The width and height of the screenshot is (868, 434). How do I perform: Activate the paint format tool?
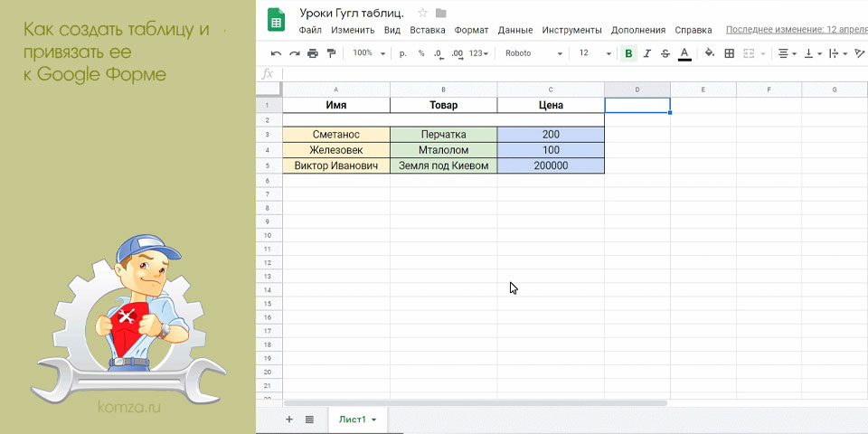[332, 53]
